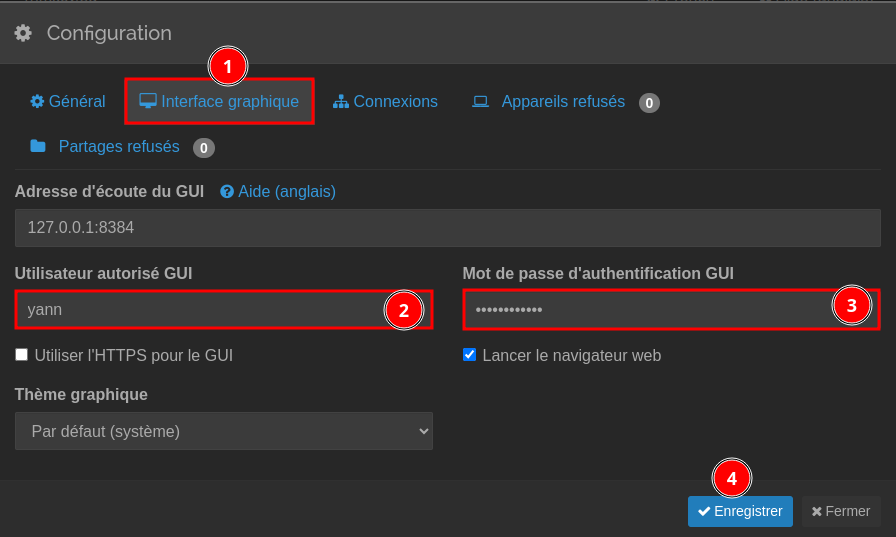896x537 pixels.
Task: Click the Adresse d'écoute du GUI field
Action: [447, 228]
